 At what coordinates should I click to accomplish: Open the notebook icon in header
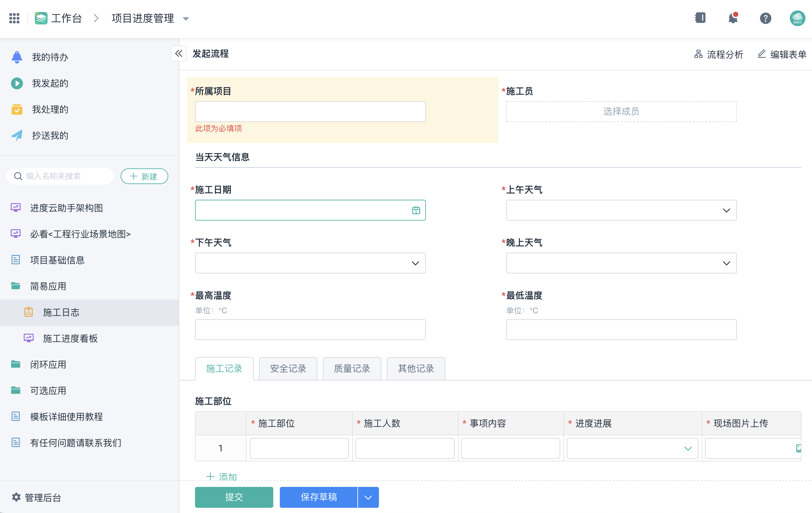coord(700,18)
